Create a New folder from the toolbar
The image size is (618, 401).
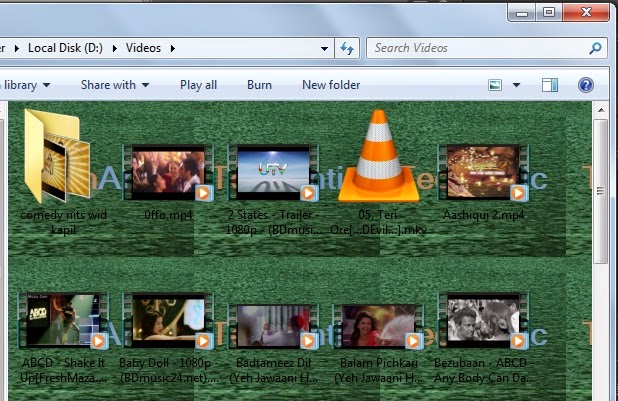coord(331,85)
